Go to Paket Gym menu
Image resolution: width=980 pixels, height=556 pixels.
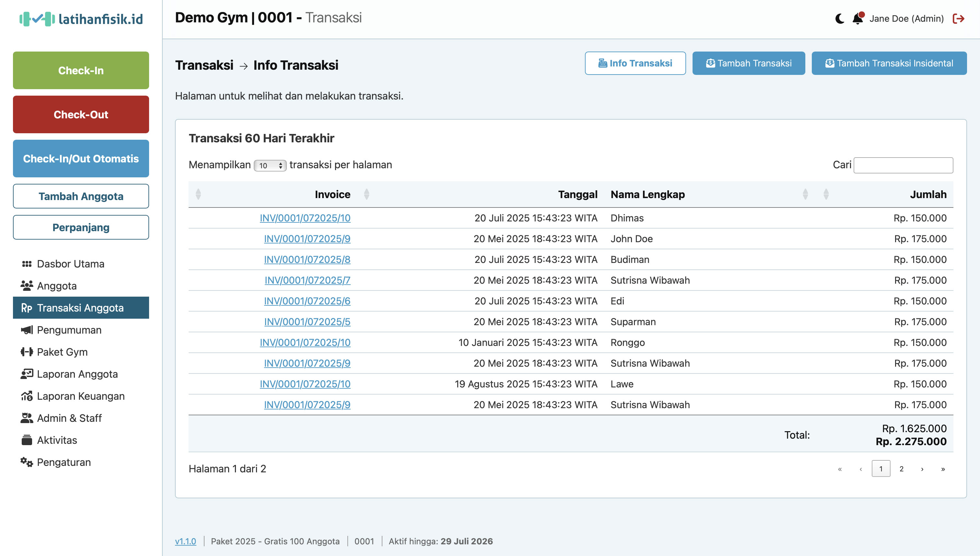click(x=62, y=352)
